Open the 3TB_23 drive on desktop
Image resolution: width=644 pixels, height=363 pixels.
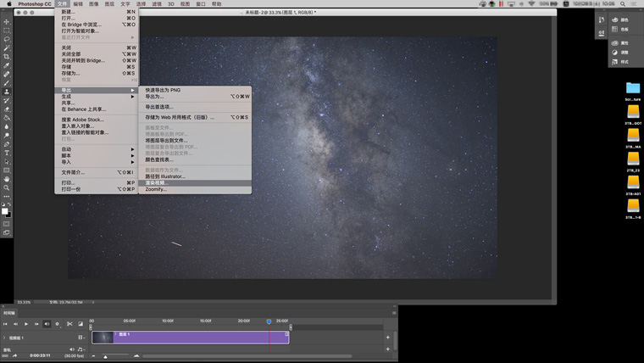pos(633,161)
